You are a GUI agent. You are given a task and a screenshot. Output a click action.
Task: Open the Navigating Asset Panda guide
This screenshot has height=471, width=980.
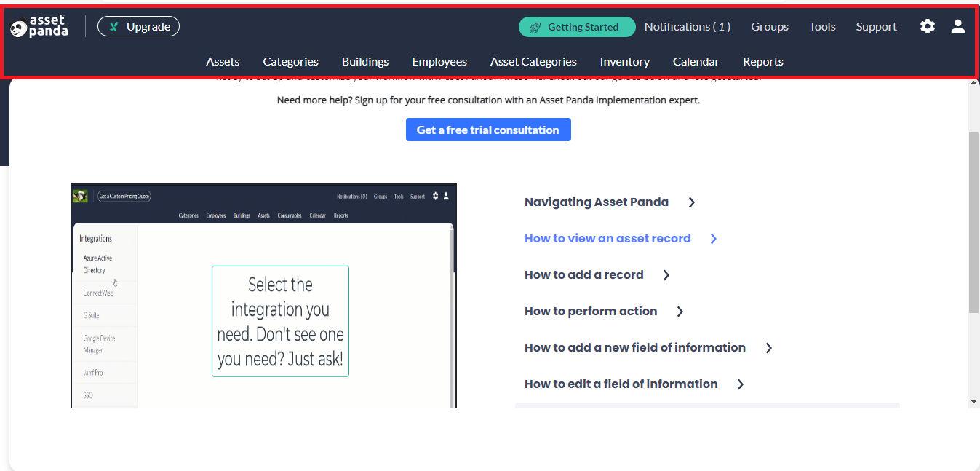pyautogui.click(x=597, y=202)
